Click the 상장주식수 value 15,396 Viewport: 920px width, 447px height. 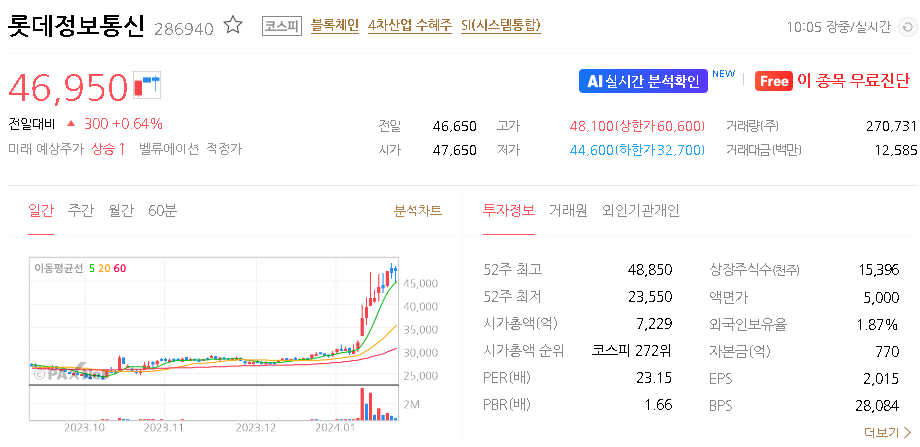click(x=877, y=270)
